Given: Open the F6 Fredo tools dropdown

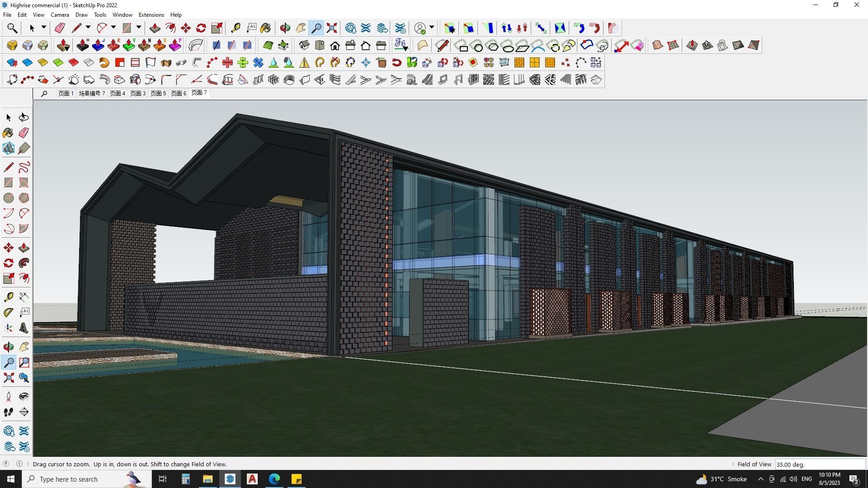Looking at the screenshot, I should (401, 45).
